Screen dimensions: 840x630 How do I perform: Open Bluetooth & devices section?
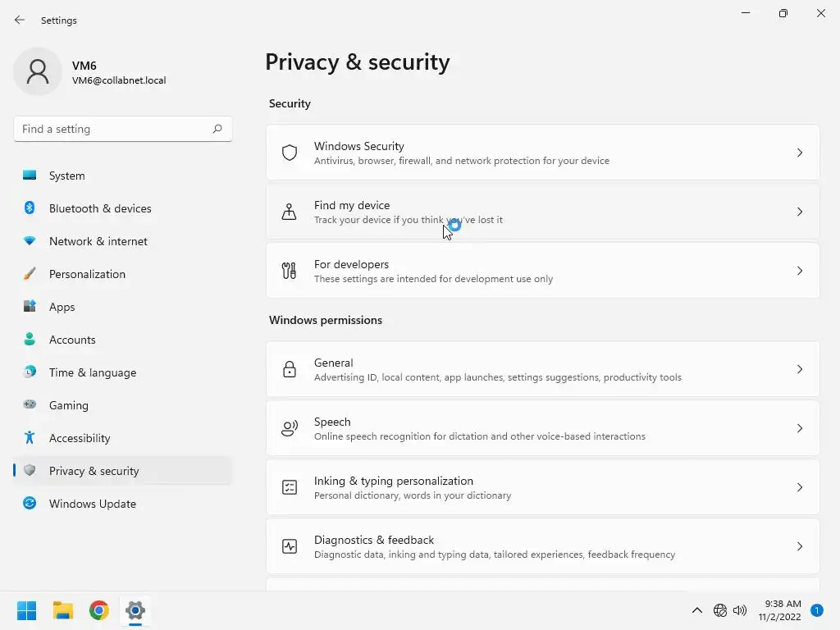(100, 208)
